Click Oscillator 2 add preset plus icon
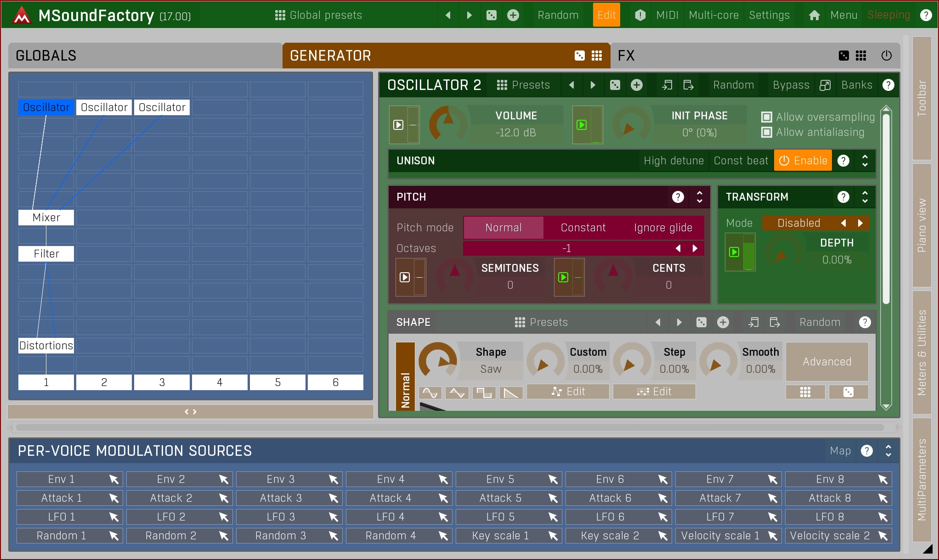The image size is (939, 560). pos(636,85)
